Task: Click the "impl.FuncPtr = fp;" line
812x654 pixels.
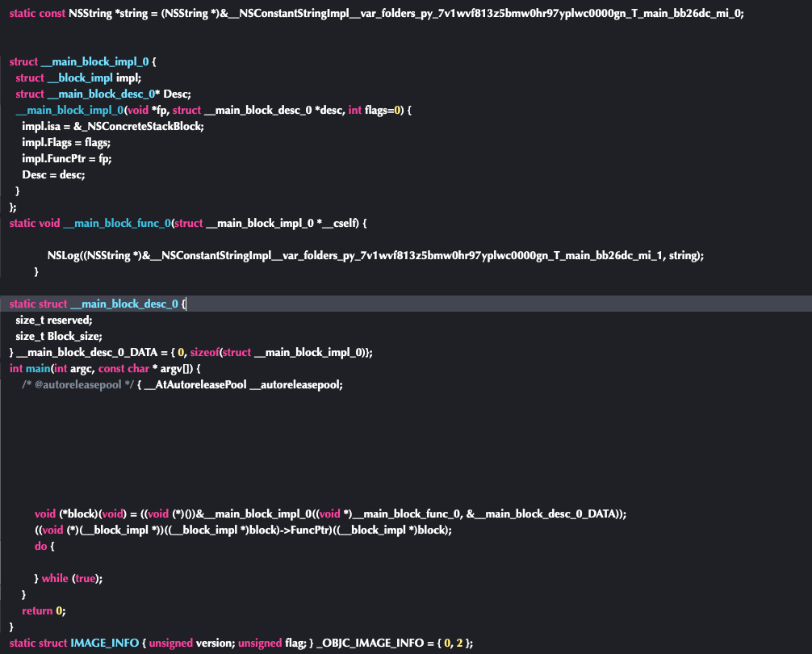Action: [x=66, y=158]
